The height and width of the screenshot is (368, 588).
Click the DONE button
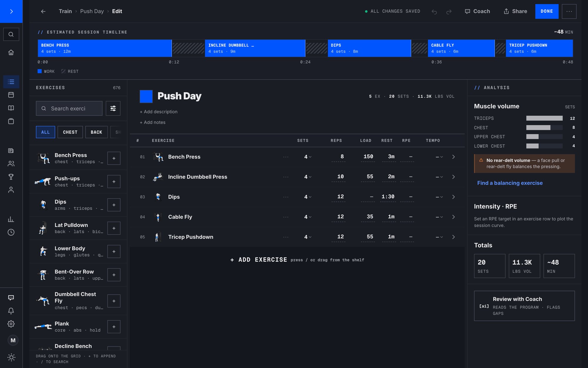click(x=547, y=11)
